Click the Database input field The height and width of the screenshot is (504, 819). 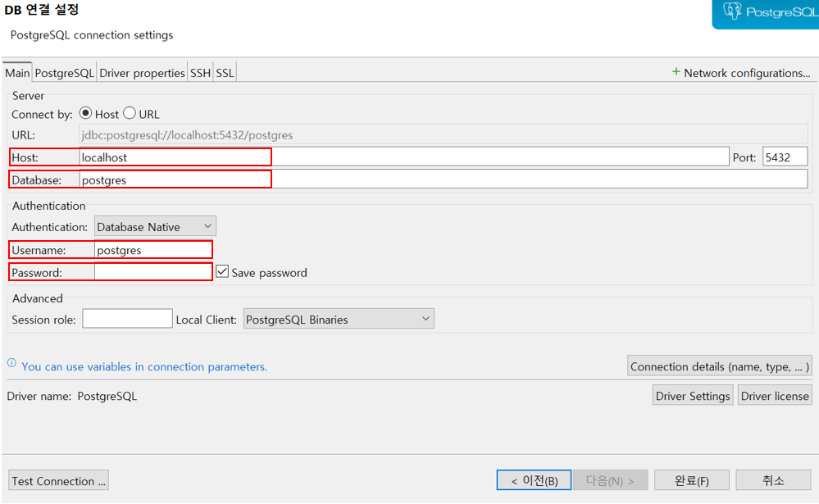444,179
